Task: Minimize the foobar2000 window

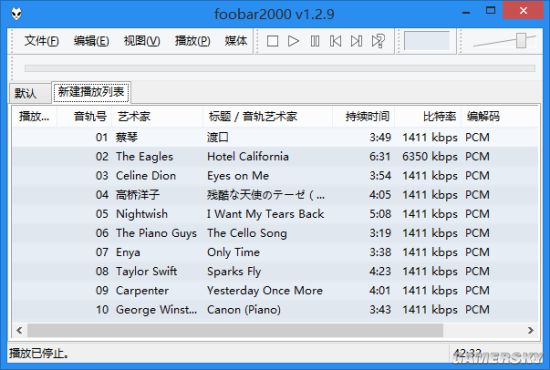Action: pos(466,13)
